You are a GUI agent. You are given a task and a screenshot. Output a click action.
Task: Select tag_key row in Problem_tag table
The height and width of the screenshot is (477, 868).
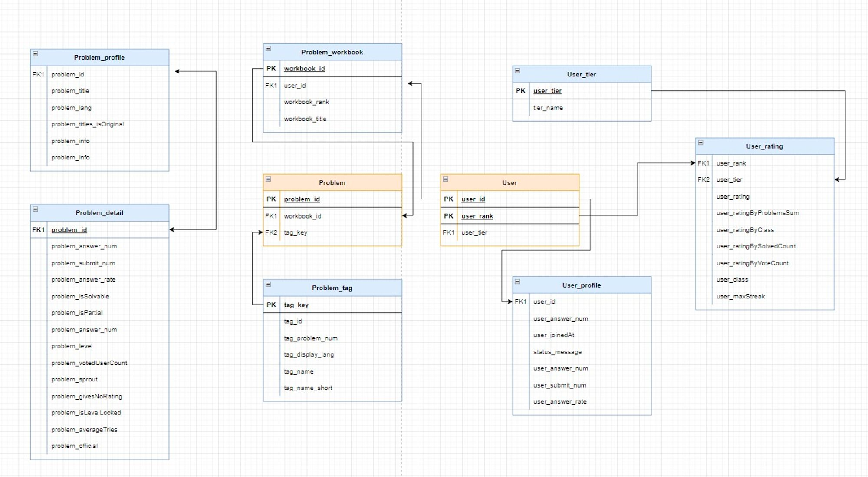[296, 305]
